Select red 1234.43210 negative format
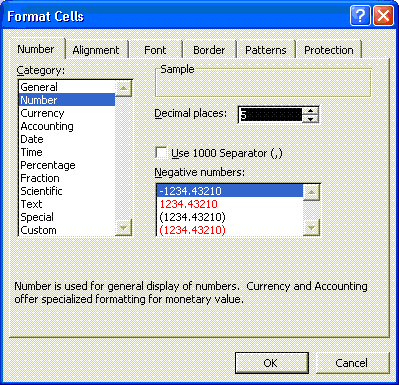Screen dimensions: 399x385 click(x=230, y=204)
